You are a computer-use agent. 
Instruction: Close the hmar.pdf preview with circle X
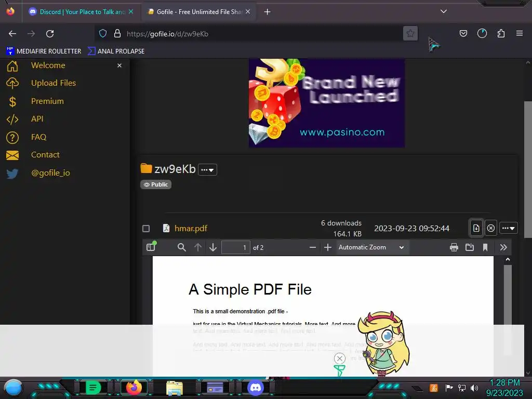coord(490,228)
